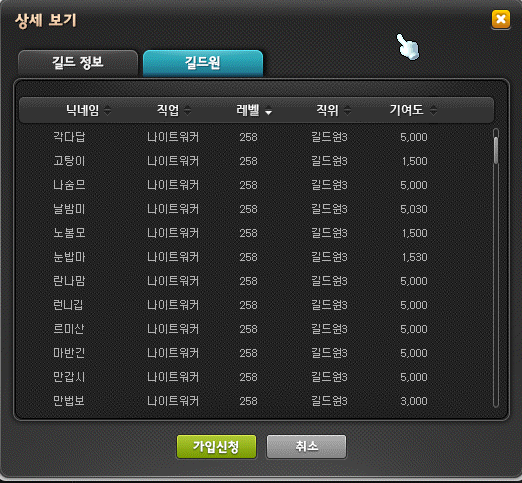Close the 상세 보기 dialog

501,19
